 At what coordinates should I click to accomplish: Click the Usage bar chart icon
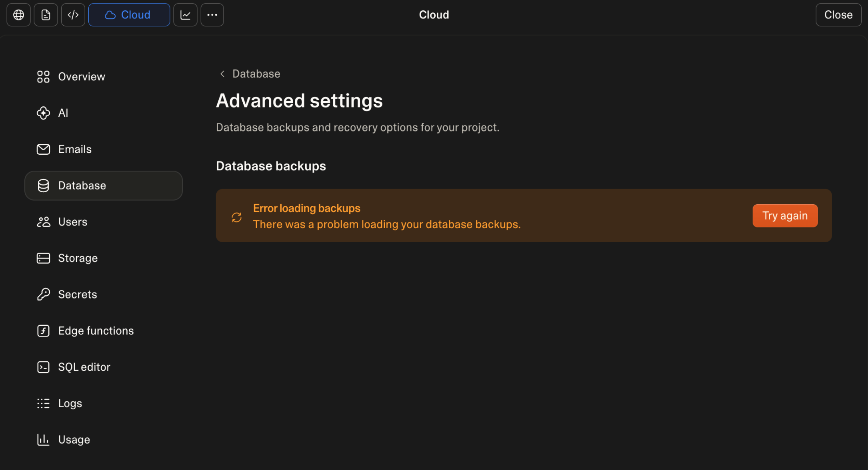coord(43,440)
